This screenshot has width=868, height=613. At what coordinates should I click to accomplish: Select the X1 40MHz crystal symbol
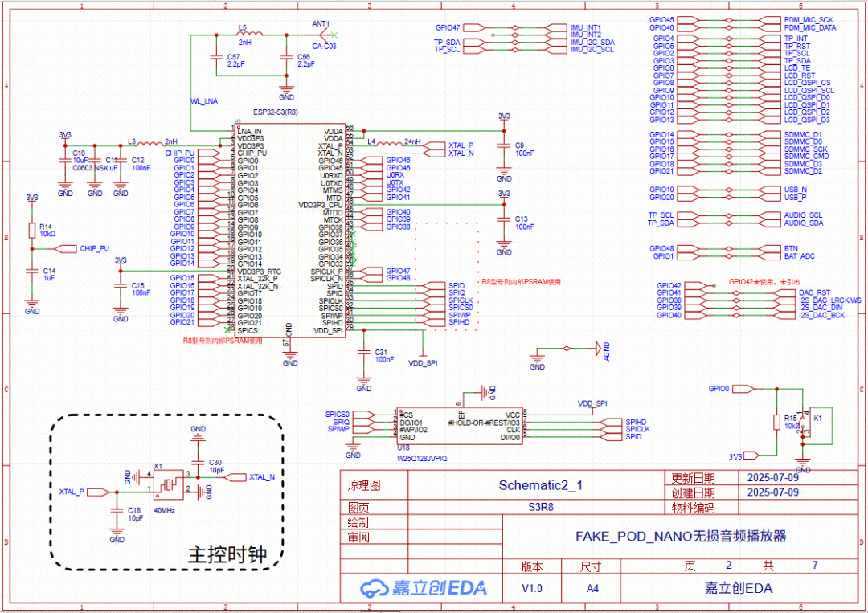pos(169,484)
